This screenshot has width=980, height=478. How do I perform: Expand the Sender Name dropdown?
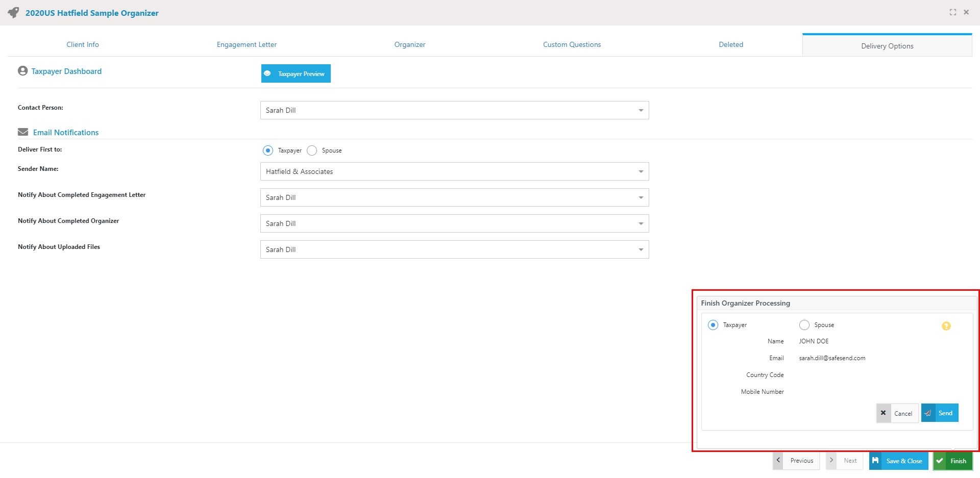454,171
